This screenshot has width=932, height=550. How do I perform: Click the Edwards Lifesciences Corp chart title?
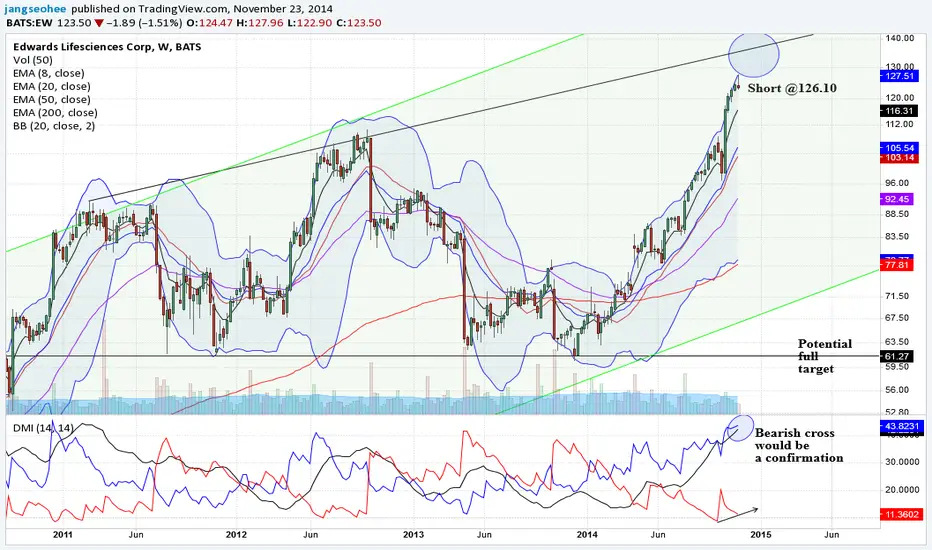tap(107, 47)
